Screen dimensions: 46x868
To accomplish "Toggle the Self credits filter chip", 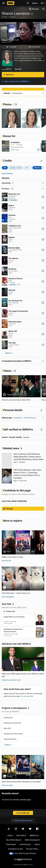I will [x=28, y=167].
